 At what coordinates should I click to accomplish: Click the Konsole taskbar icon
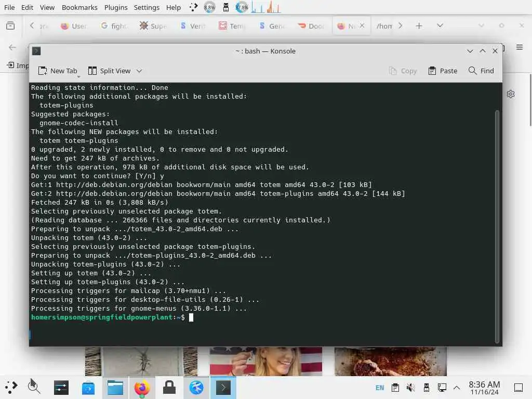point(223,388)
